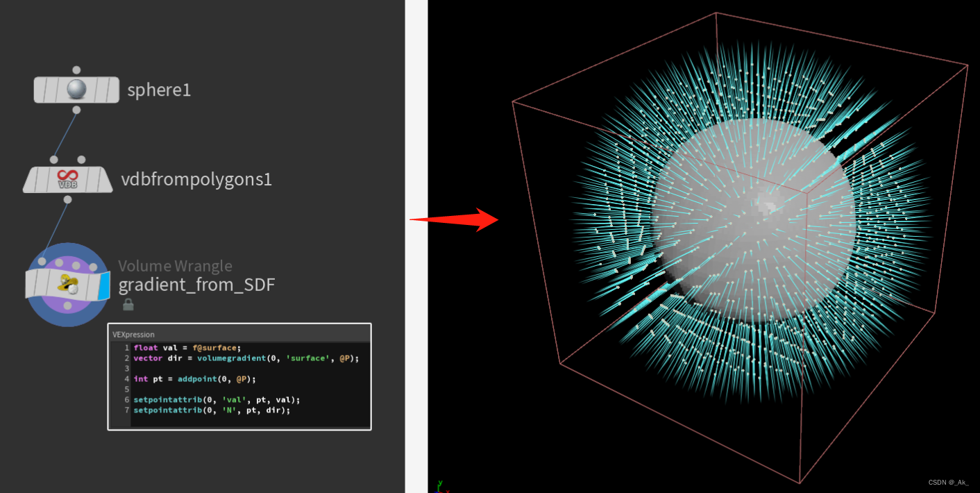Select the gradient_from_SDF node name label
Viewport: 980px width, 493px height.
pyautogui.click(x=196, y=285)
